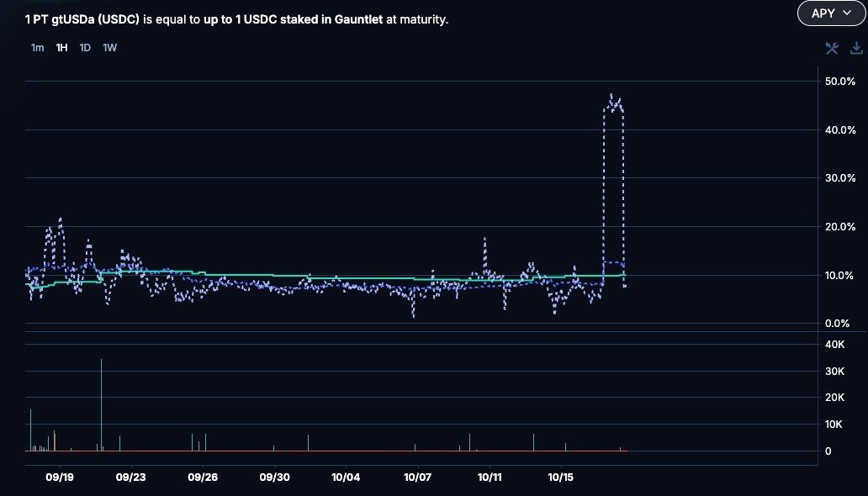Click the chevron arrow beside APY
The height and width of the screenshot is (496, 868).
point(846,13)
